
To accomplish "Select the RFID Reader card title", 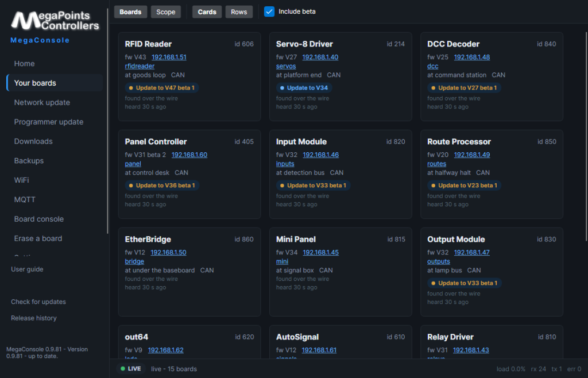I will point(148,44).
